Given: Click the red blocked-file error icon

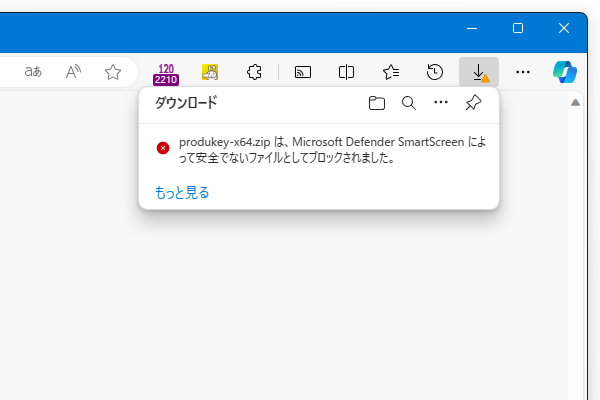Looking at the screenshot, I should 163,148.
